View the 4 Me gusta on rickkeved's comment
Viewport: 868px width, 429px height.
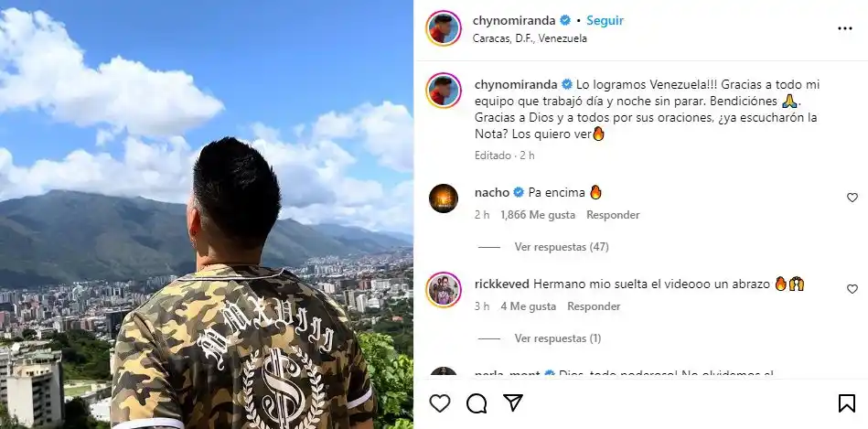(528, 306)
